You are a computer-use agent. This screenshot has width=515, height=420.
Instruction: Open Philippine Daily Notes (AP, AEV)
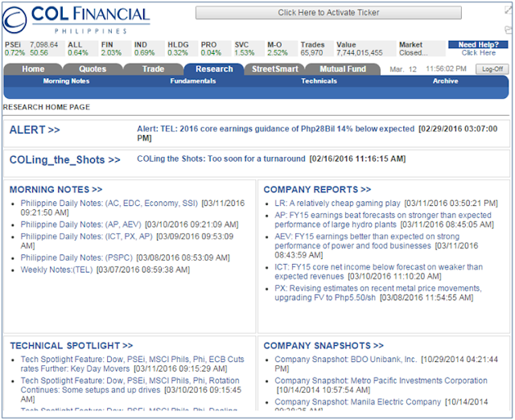(80, 224)
